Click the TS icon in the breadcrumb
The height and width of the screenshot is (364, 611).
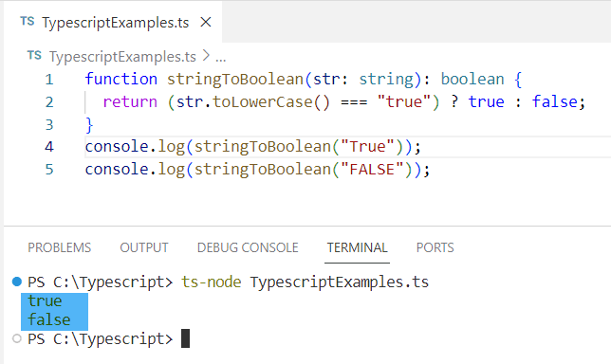(x=34, y=56)
